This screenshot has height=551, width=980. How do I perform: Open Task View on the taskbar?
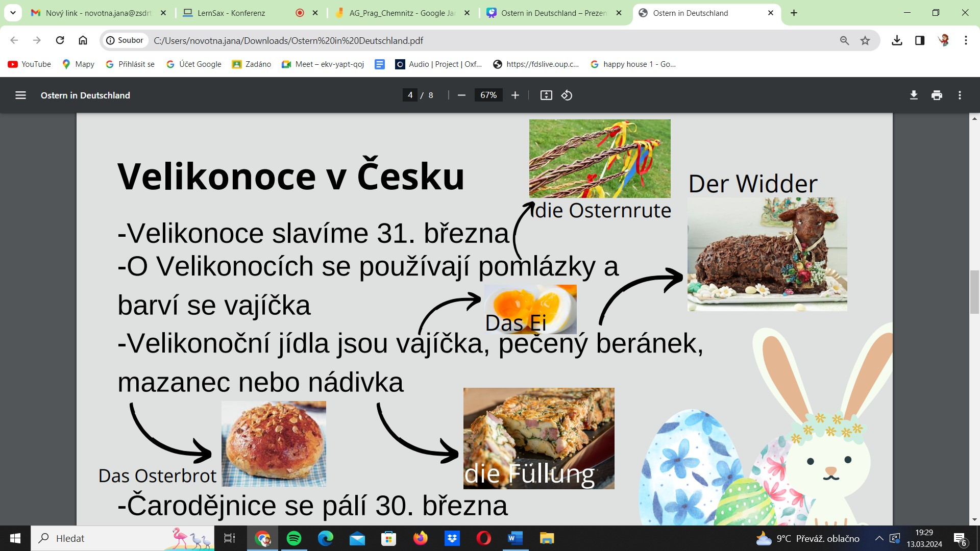point(230,538)
